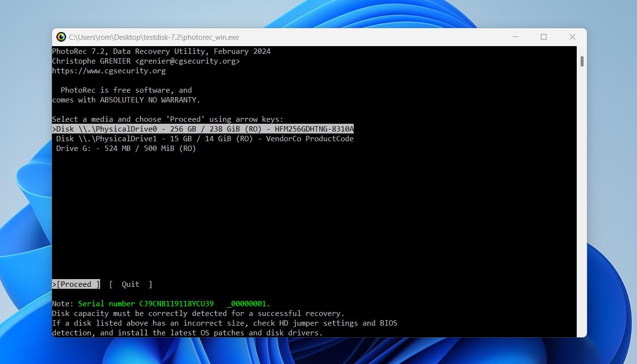The image size is (637, 364).
Task: Click the PhotoRec 7.2 header line
Action: click(161, 51)
